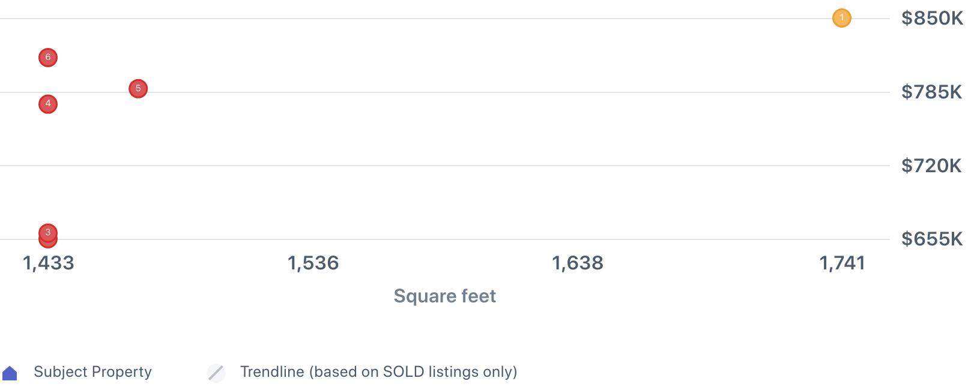Click the $655K price axis label
This screenshot has height=390, width=980.
click(931, 239)
